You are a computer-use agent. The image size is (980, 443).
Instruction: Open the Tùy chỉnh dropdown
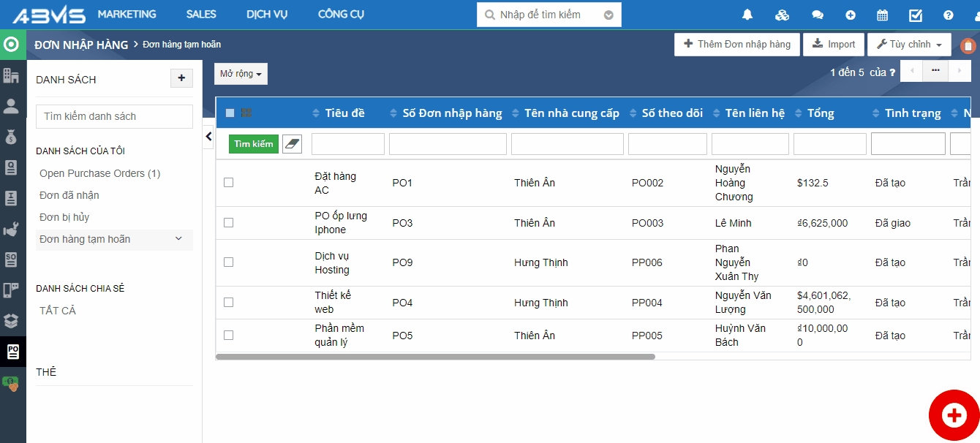(x=909, y=45)
